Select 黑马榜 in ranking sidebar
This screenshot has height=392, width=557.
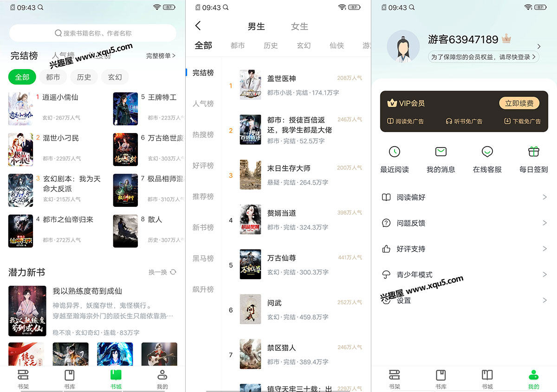click(203, 258)
